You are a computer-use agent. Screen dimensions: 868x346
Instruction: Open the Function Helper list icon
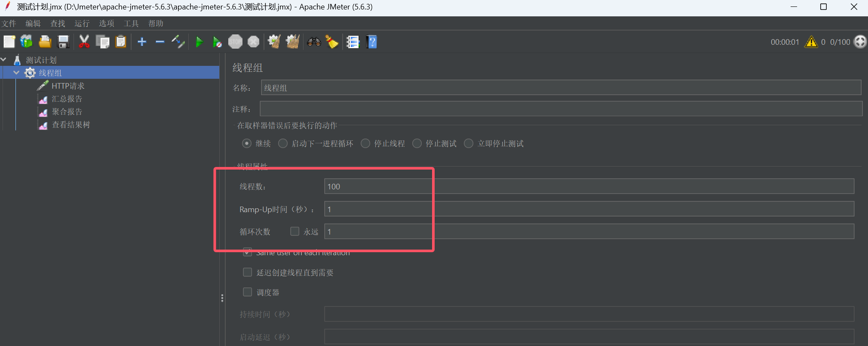click(353, 42)
